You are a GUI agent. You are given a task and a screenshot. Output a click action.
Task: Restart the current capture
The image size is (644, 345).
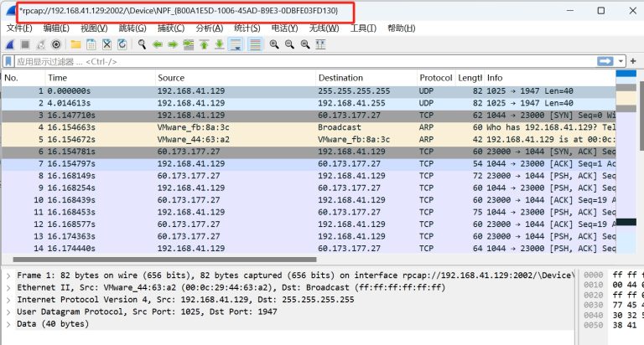[x=40, y=44]
